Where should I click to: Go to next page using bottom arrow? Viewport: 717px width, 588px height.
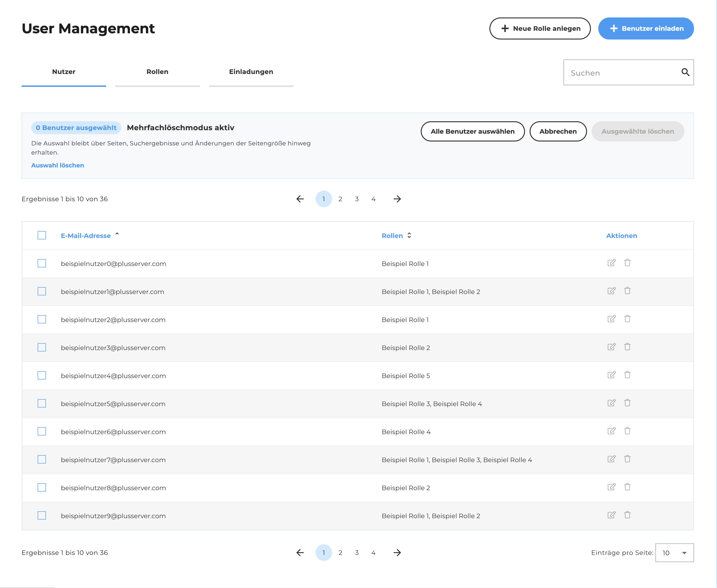tap(397, 553)
